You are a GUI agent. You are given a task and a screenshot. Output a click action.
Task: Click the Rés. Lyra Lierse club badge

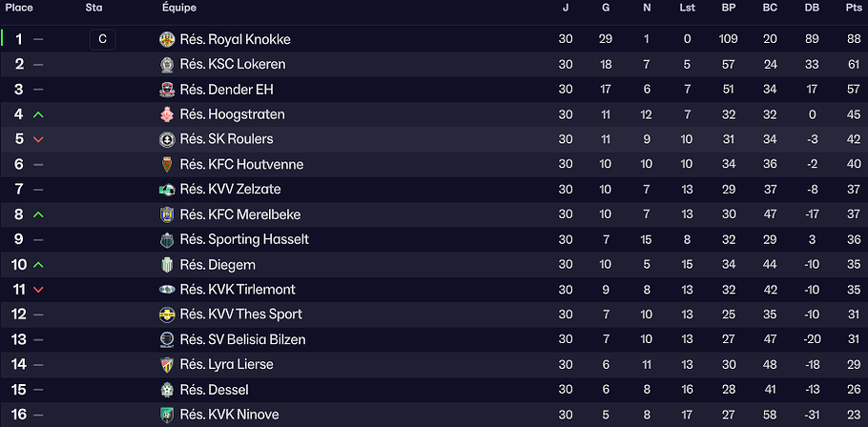click(x=168, y=364)
